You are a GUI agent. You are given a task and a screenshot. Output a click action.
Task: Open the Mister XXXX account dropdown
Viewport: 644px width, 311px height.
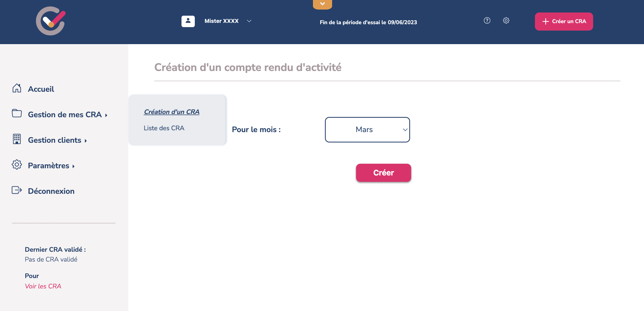click(249, 21)
